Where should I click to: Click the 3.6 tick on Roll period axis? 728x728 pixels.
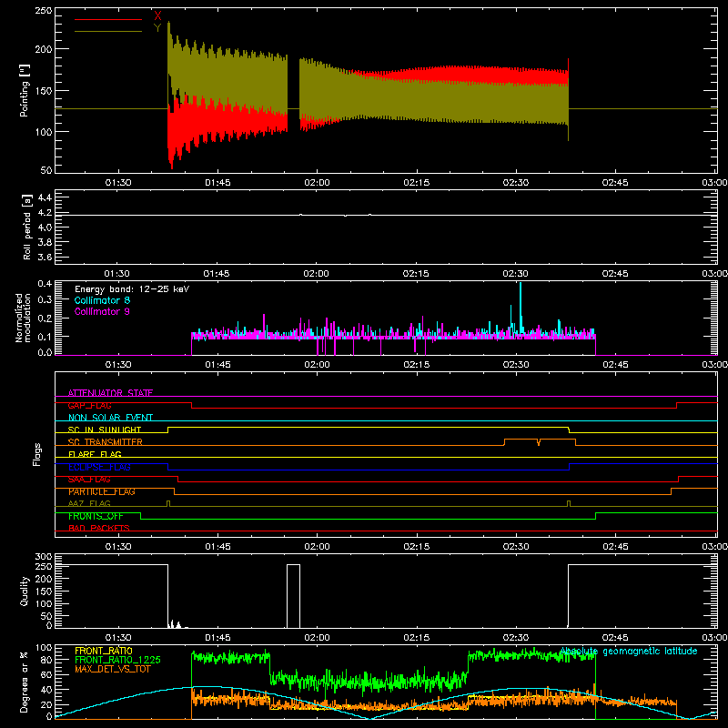pos(45,257)
